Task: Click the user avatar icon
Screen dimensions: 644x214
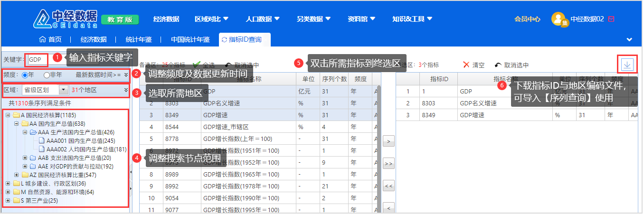Action: click(559, 19)
